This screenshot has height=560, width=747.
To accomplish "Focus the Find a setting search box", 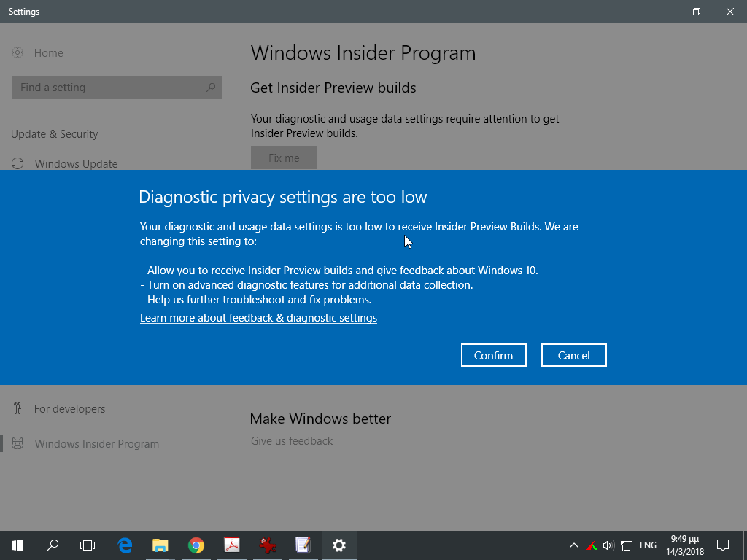I will coord(116,87).
